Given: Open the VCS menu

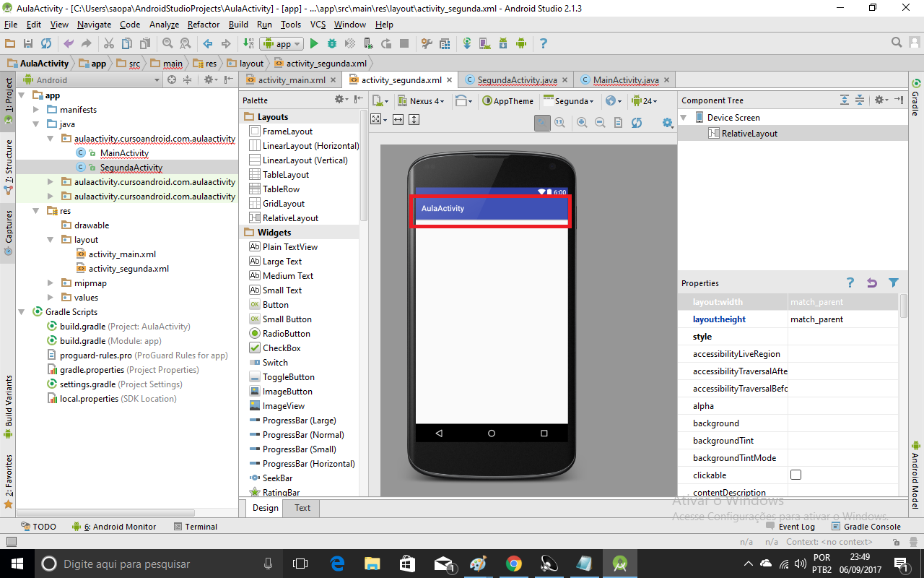Looking at the screenshot, I should tap(318, 24).
